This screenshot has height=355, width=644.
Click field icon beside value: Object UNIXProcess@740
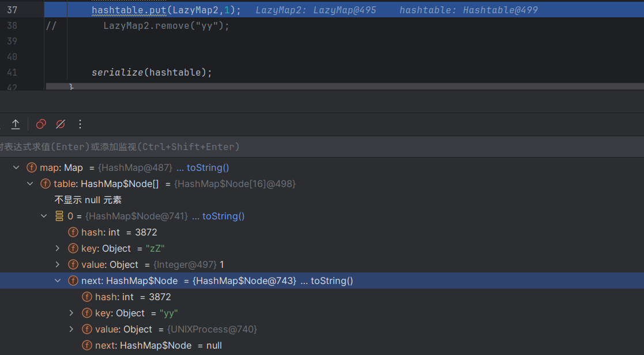point(87,329)
